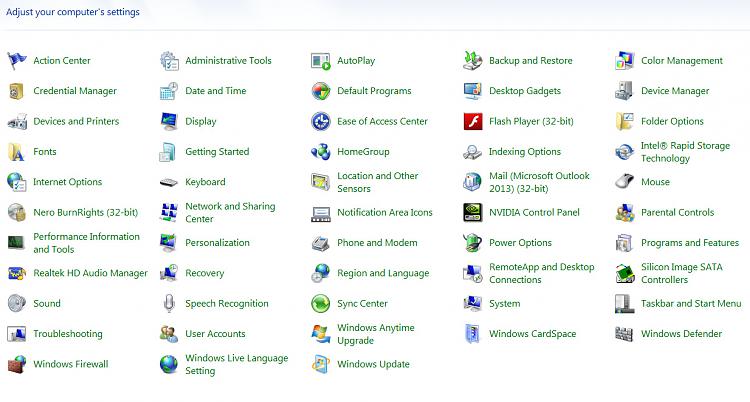Viewport: 750px width, 402px height.
Task: Open the Desktop Gadgets icon
Action: coord(473,91)
